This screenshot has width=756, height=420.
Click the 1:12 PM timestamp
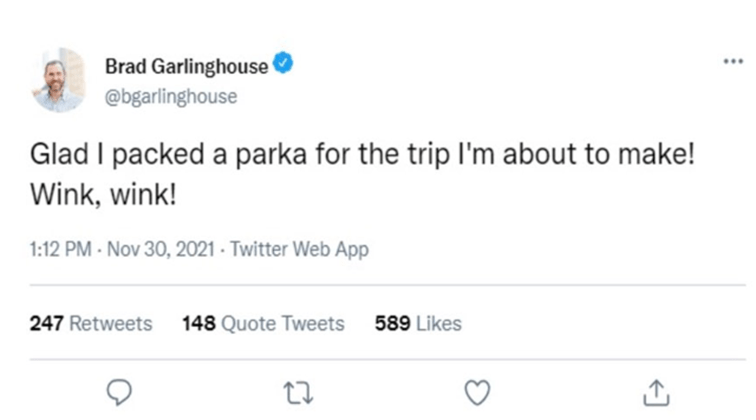pyautogui.click(x=58, y=250)
